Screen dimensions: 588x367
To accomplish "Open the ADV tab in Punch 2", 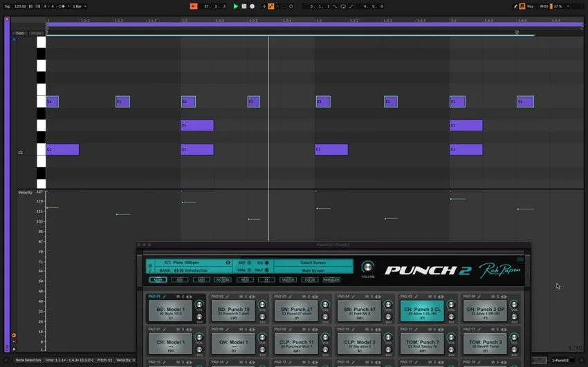I will point(180,280).
